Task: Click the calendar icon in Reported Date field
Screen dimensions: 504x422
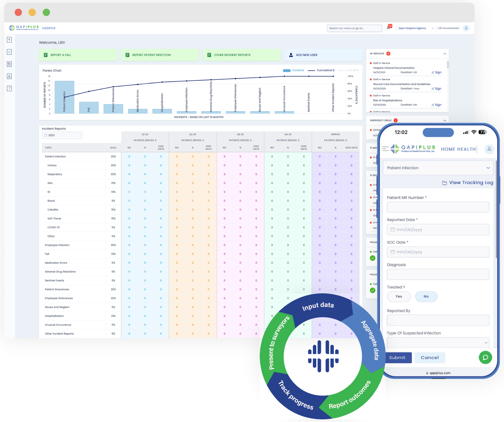Action: tap(393, 230)
